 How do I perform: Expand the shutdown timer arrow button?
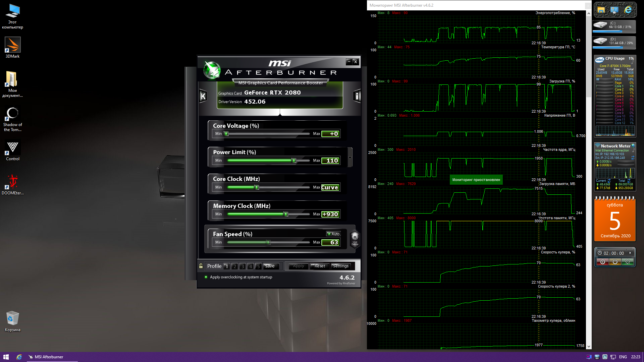pos(630,253)
